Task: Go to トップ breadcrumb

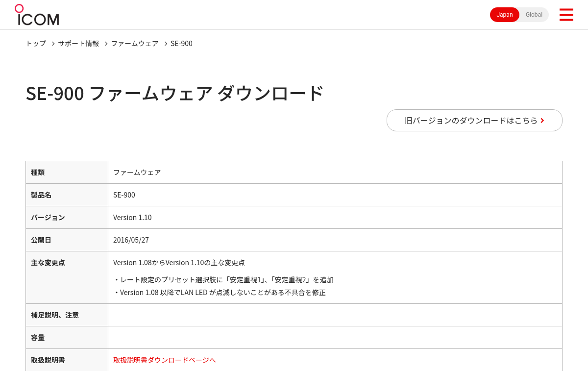Action: pos(36,44)
